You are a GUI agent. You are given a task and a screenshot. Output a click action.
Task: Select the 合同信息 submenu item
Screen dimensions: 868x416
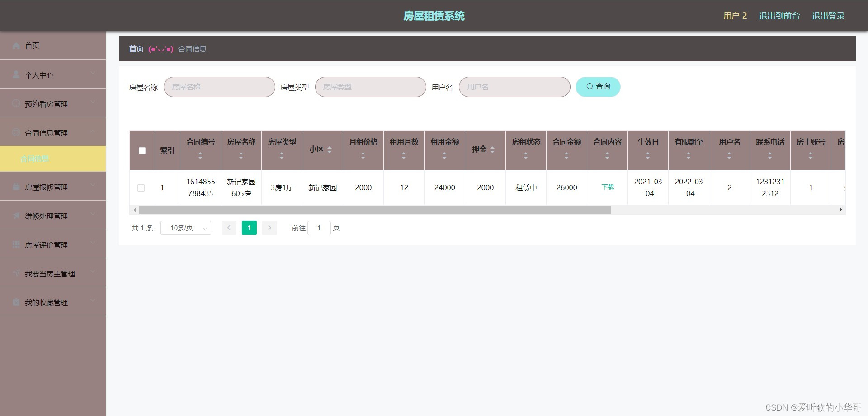(53, 159)
